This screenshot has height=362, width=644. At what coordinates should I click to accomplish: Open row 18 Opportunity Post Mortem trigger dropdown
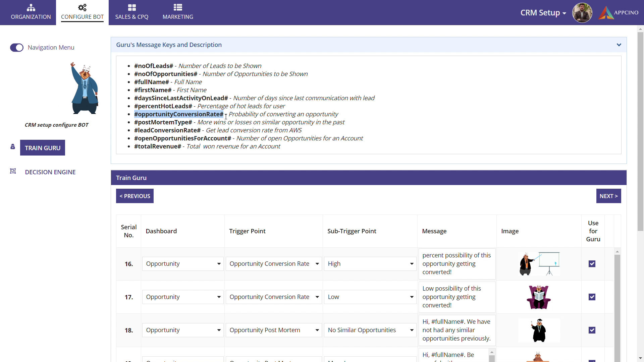click(x=274, y=330)
